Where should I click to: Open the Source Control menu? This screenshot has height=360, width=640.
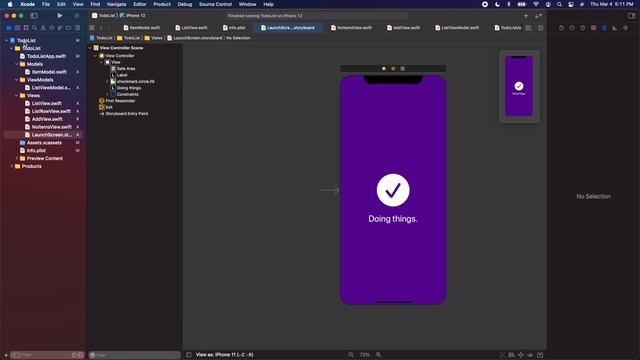click(x=215, y=4)
